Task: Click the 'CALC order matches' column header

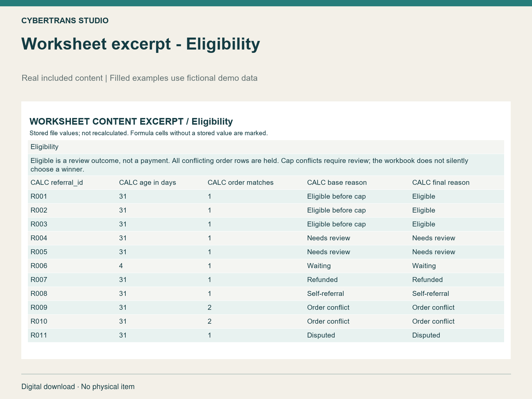Action: (241, 183)
